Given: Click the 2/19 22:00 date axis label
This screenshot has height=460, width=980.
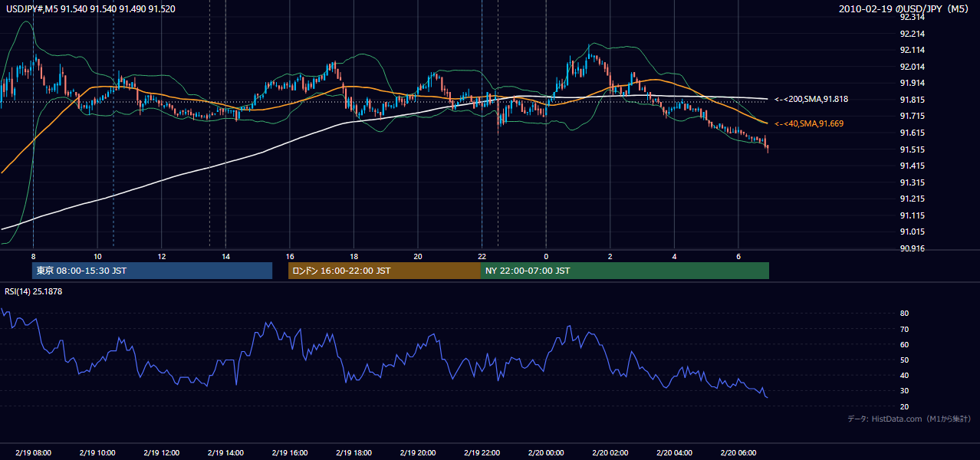Looking at the screenshot, I should [482, 453].
